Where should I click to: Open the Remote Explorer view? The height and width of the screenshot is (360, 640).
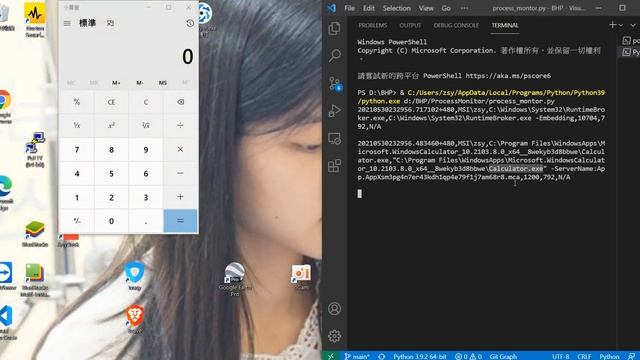tap(334, 138)
